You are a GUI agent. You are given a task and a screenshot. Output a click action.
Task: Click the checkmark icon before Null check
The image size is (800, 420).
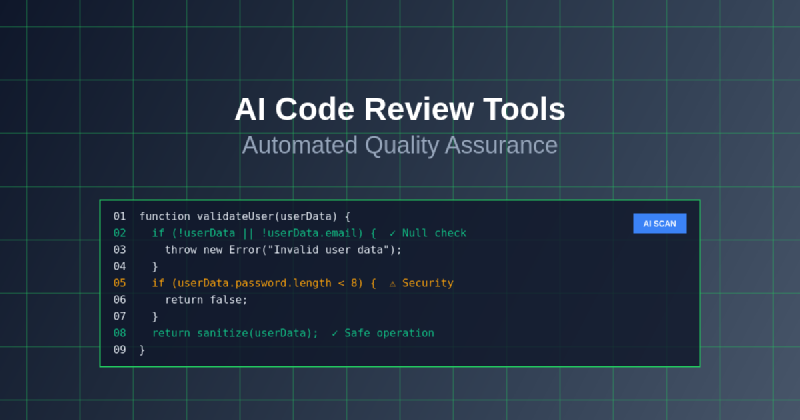point(392,233)
